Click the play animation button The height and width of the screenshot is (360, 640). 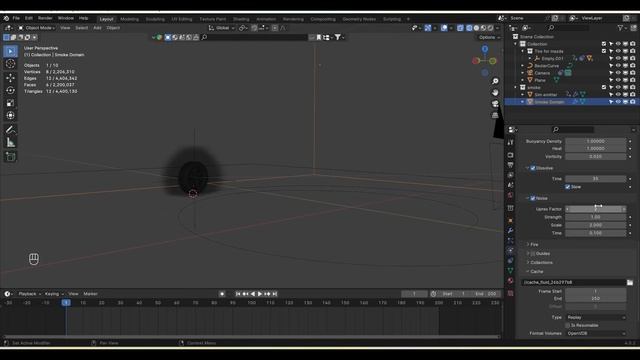coord(260,294)
